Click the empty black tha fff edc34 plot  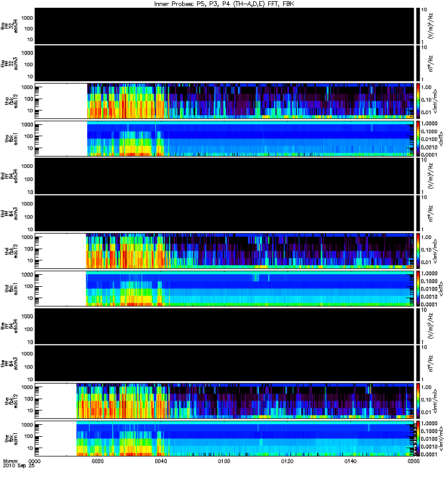tap(224, 26)
